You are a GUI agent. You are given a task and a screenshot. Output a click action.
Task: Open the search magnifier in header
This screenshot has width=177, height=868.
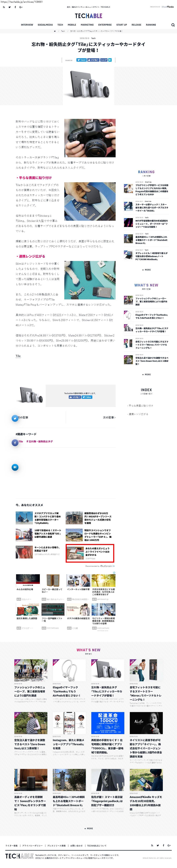tap(173, 25)
